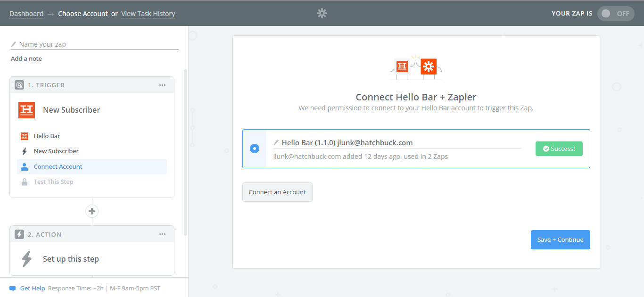
Task: Click the Zapier asterisk logo in the top bar
Action: 322,13
